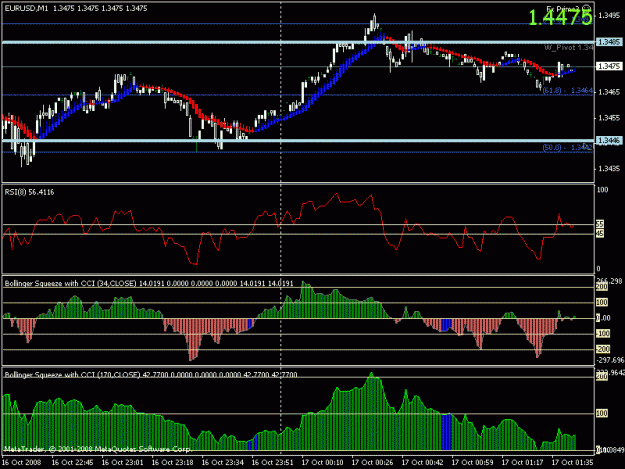
Task: Click the 17 Oct 00:42 time axis label
Action: coord(423,463)
